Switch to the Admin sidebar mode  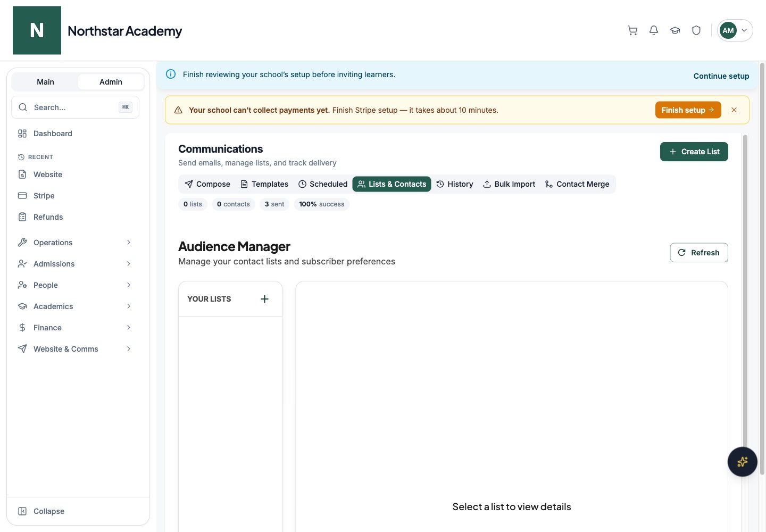point(111,82)
